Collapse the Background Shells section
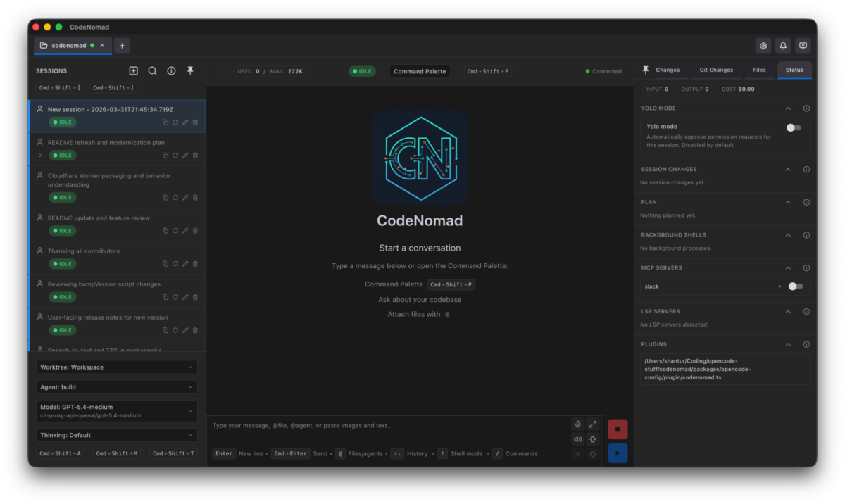845x504 pixels. tap(788, 235)
